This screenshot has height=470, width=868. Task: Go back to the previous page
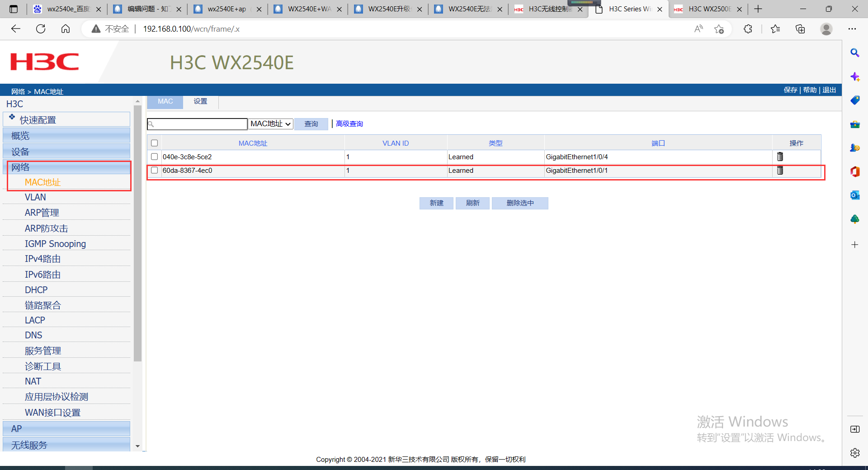click(16, 29)
